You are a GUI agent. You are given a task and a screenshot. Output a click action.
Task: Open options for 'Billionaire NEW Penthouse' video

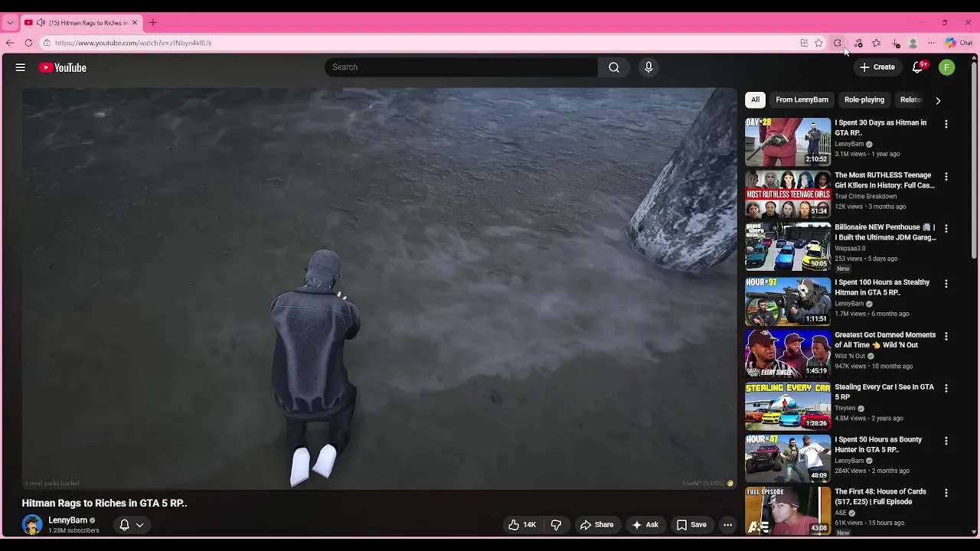[946, 229]
